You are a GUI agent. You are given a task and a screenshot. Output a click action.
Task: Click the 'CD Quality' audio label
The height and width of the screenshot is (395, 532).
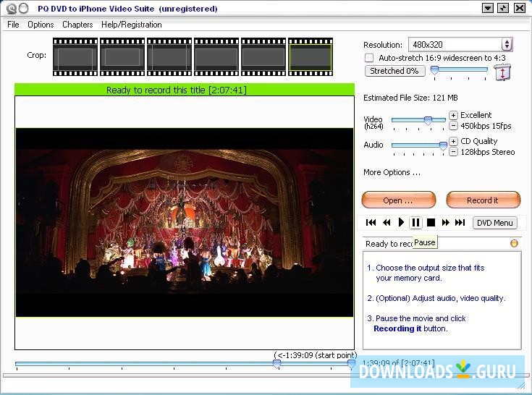tap(478, 141)
